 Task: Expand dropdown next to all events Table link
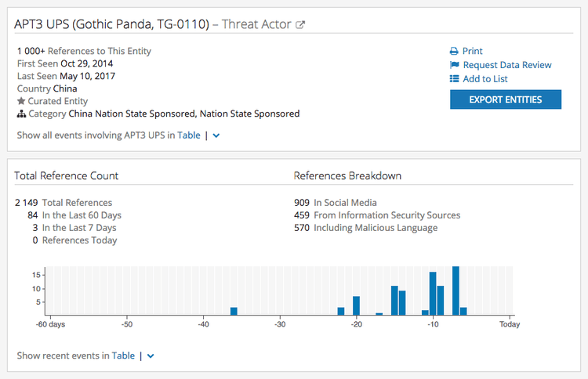pyautogui.click(x=216, y=135)
